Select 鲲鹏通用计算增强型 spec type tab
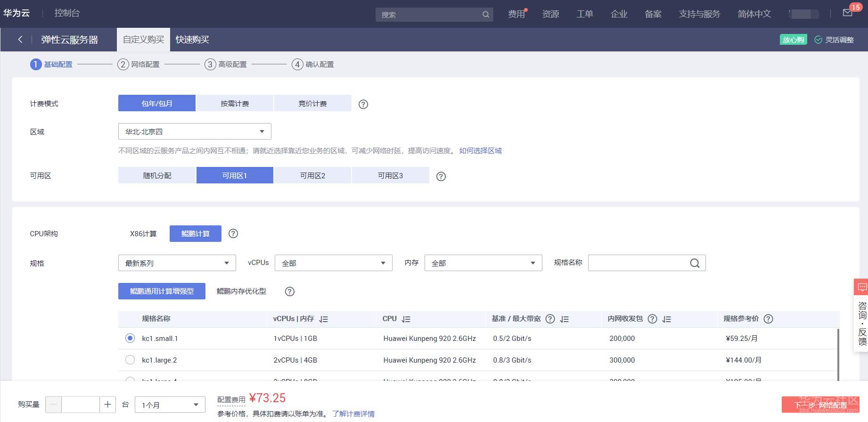 coord(162,291)
